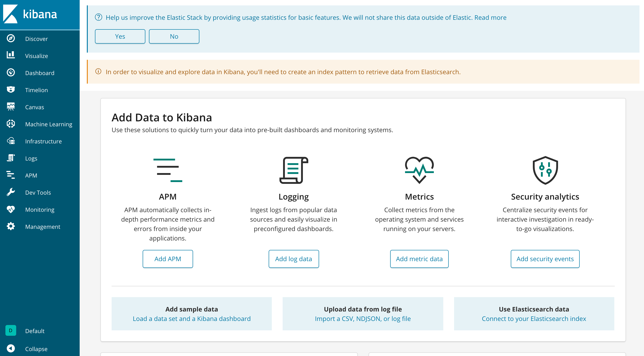644x356 pixels.
Task: Open Load a data set and a Kibana dashboard
Action: (x=191, y=318)
